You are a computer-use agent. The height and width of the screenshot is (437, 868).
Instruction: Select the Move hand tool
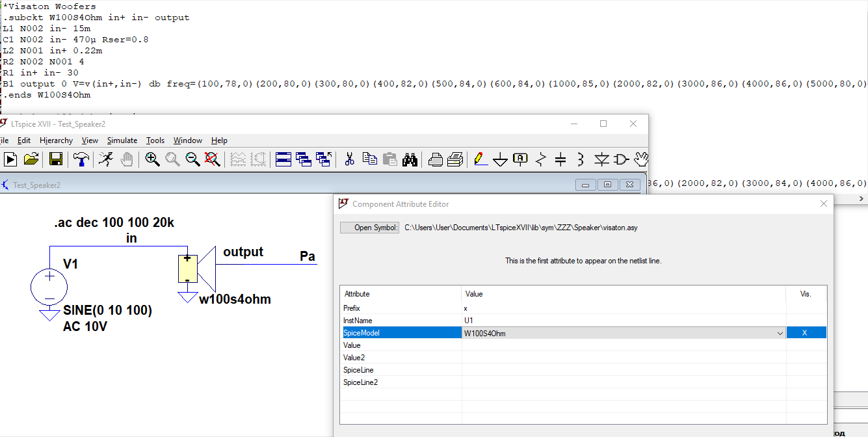click(x=641, y=159)
